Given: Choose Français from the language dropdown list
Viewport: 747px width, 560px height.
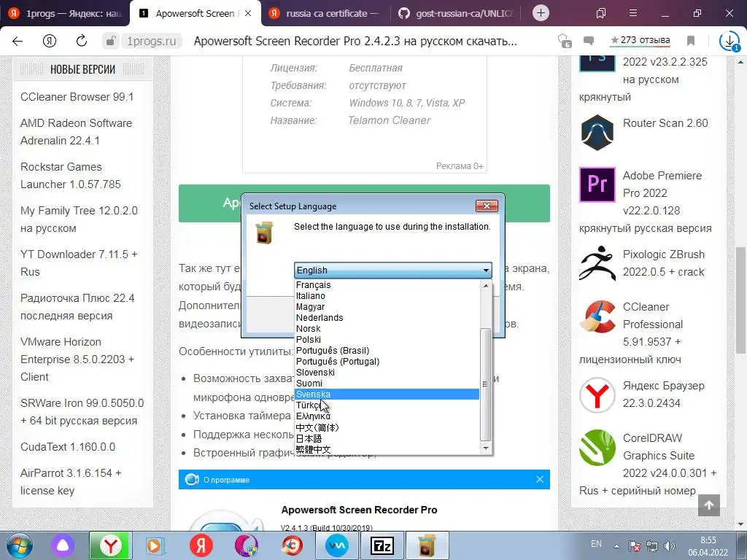Looking at the screenshot, I should coord(387,285).
